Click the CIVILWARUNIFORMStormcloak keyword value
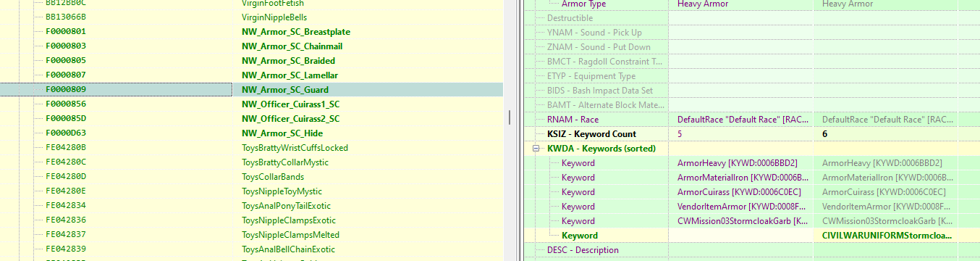Screen dimensions: 980x261 click(x=887, y=235)
